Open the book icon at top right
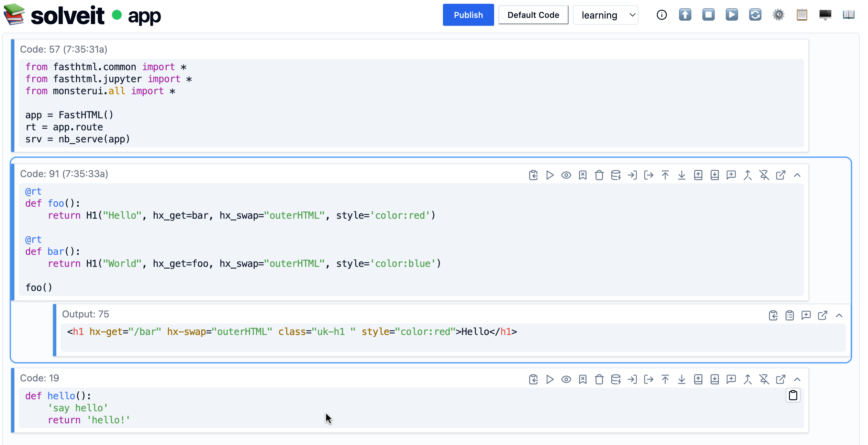868x445 pixels. coord(848,15)
